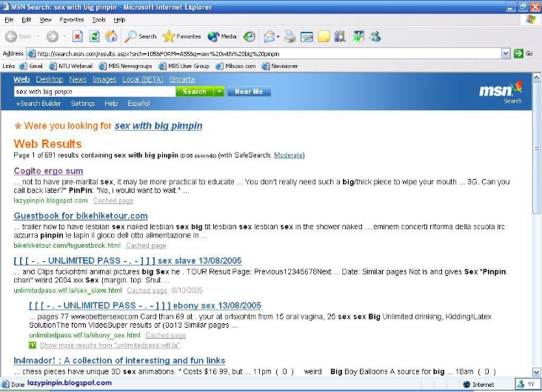Refresh the page with the green arrows icon
This screenshot has width=542, height=392.
click(x=94, y=36)
